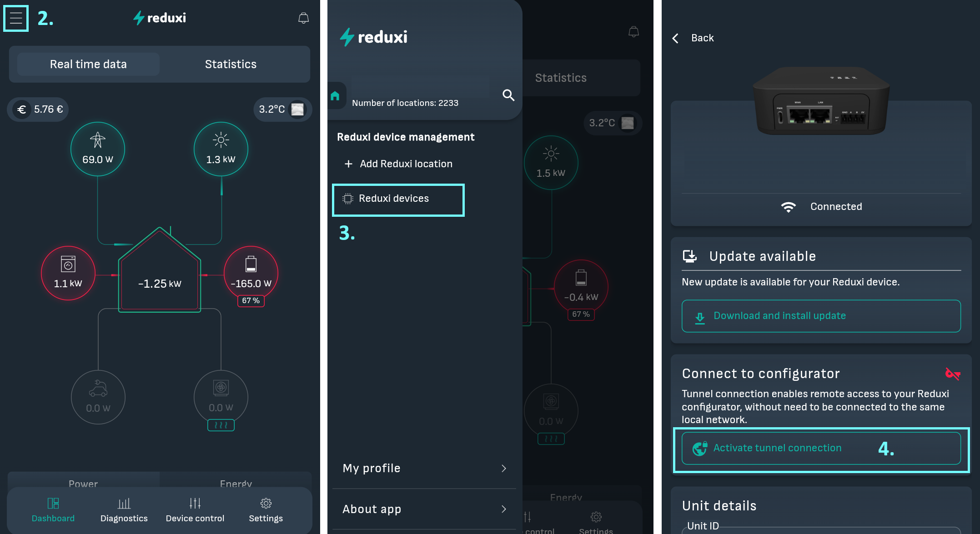
Task: Open Device control in bottom navigation
Action: click(x=195, y=510)
